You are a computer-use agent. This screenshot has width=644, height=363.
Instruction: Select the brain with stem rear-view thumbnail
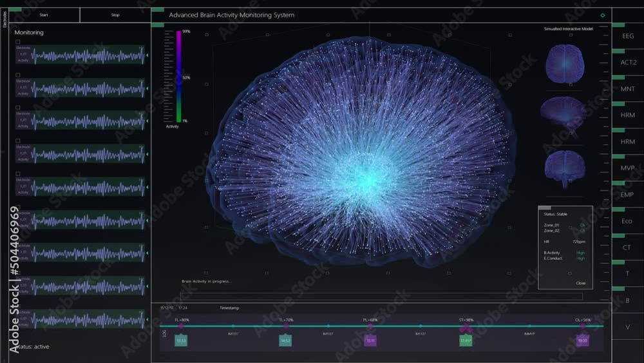coord(565,169)
